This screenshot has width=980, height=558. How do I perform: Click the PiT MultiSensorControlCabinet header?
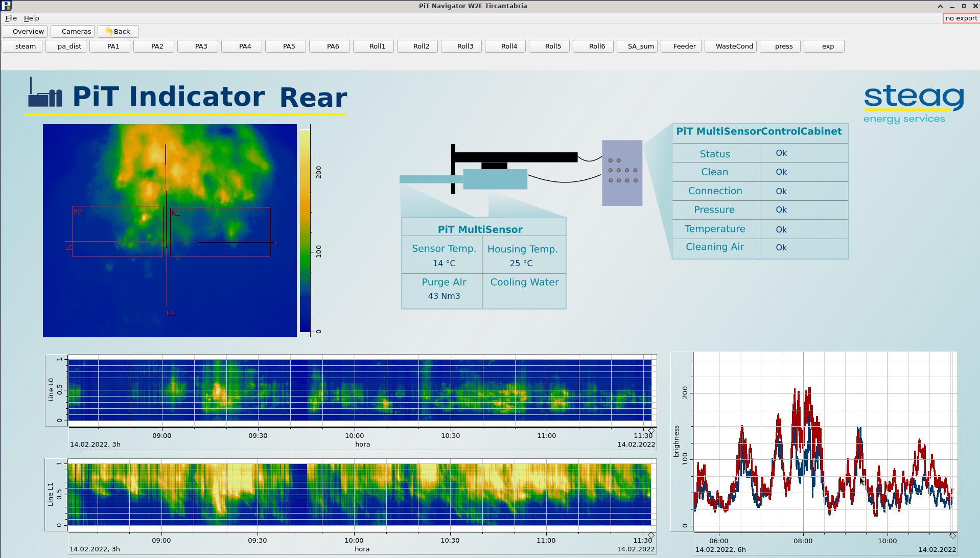(x=759, y=132)
